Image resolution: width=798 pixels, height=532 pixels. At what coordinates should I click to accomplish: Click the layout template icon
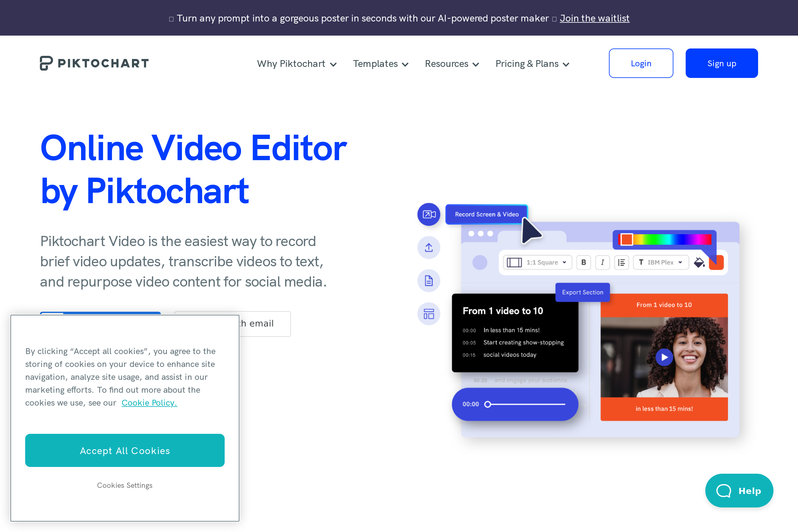429,314
